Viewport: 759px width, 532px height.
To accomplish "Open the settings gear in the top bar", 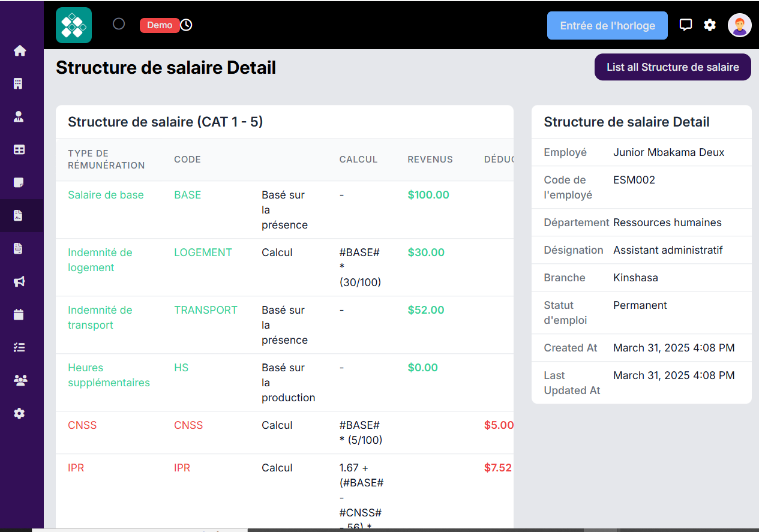I will [710, 25].
